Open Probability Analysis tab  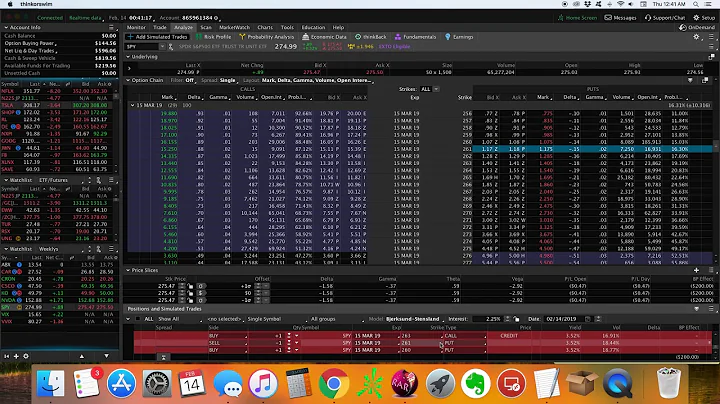tap(266, 37)
